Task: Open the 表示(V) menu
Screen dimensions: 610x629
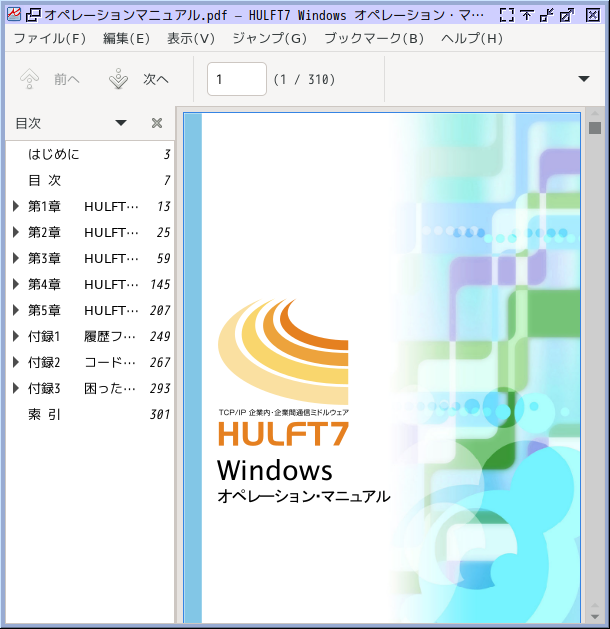Action: 191,39
